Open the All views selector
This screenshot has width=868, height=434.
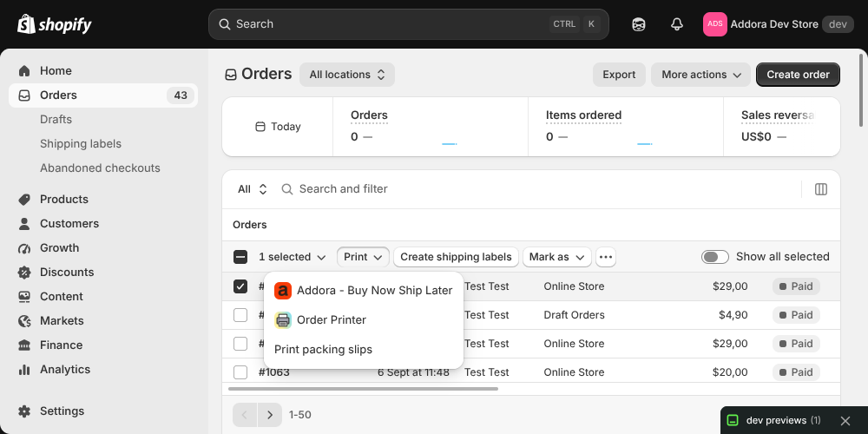[x=253, y=189]
